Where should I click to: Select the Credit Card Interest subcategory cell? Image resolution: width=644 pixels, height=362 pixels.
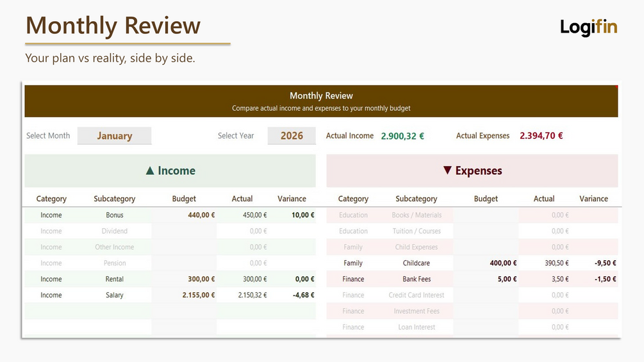click(417, 295)
